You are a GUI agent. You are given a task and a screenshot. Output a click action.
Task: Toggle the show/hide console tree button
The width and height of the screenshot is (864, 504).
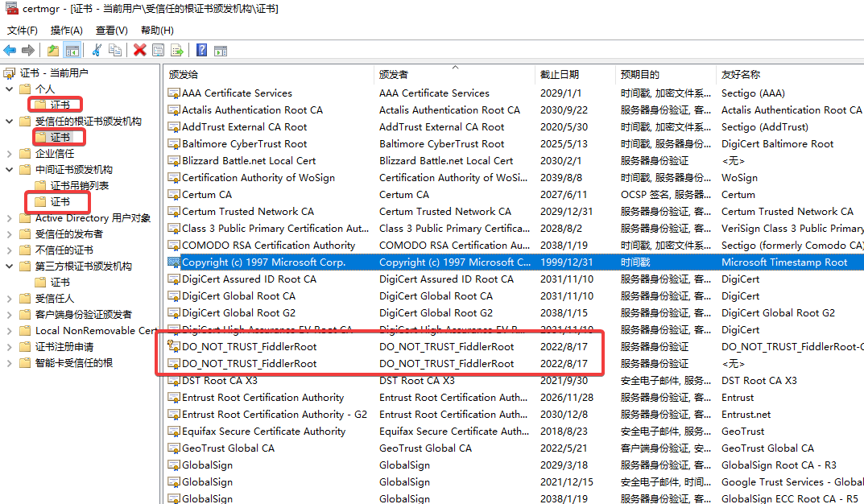pyautogui.click(x=72, y=50)
